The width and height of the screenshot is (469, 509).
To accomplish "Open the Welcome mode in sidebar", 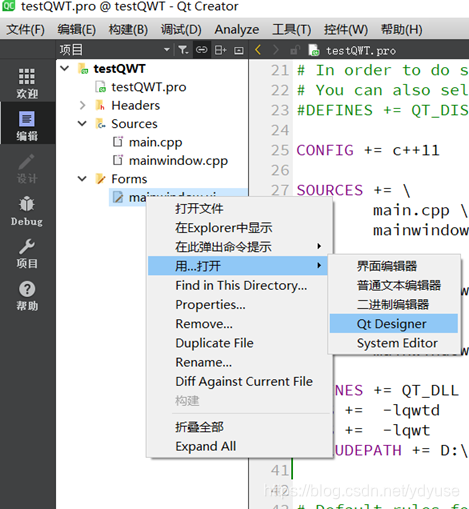I will click(27, 83).
